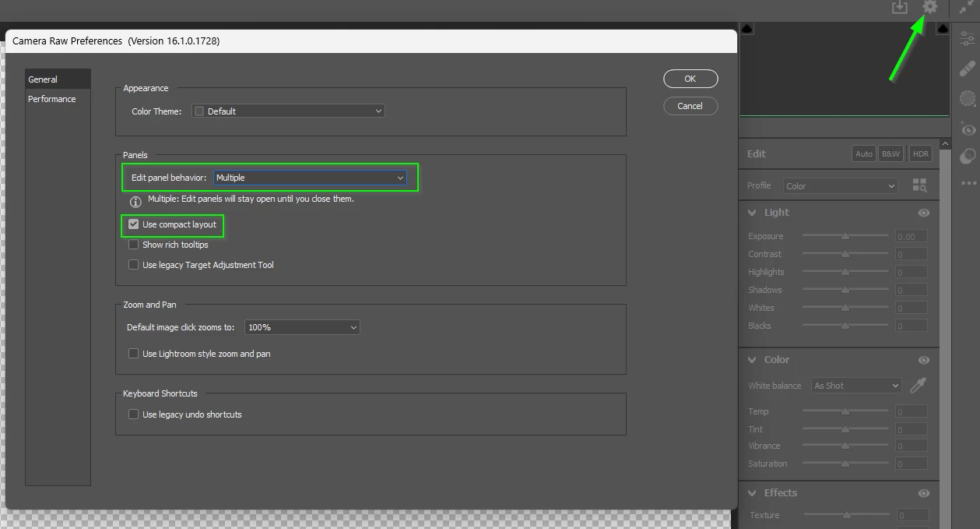Pick white balance eyedropper tool

(x=919, y=385)
